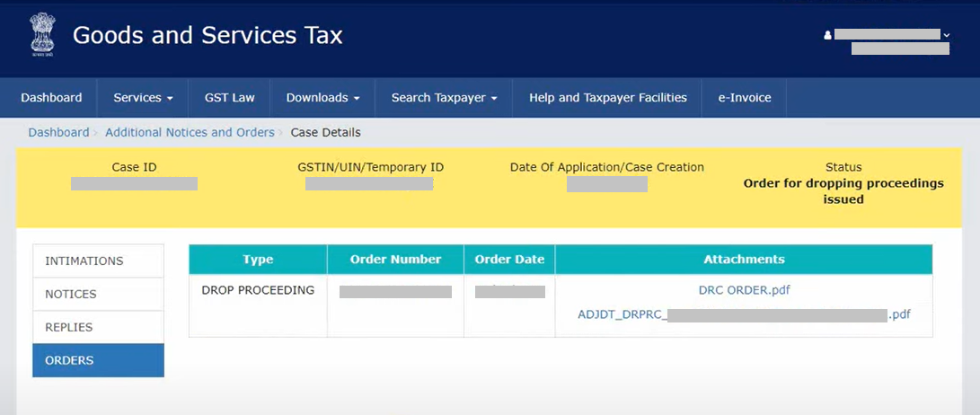Screen dimensions: 980x415
Task: Click the national emblem logo
Action: 40,36
